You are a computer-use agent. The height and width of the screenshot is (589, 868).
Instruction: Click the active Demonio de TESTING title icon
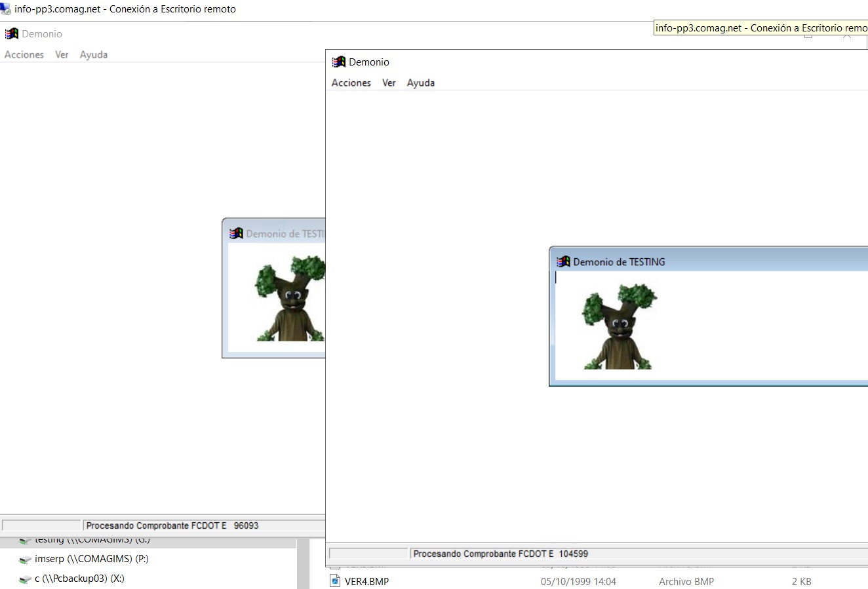(x=563, y=262)
